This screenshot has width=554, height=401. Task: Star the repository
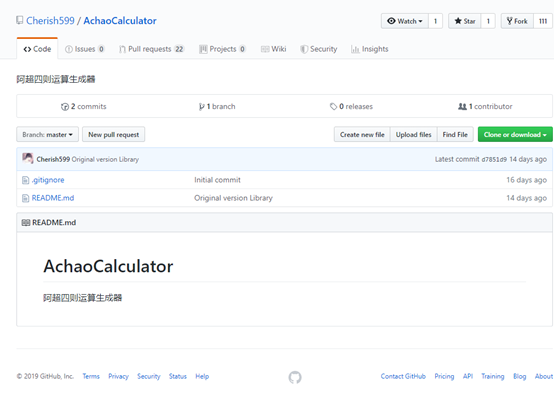click(465, 21)
